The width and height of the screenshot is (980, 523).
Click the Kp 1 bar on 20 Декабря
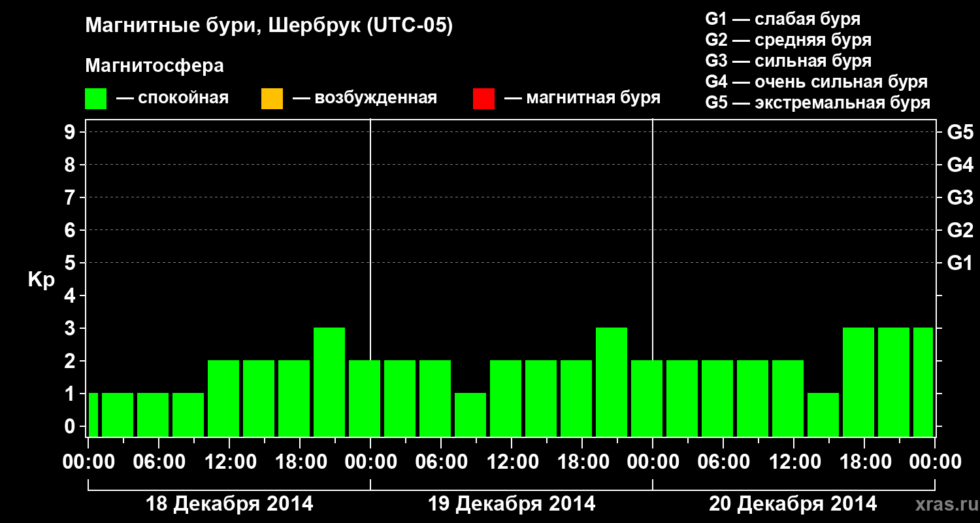point(823,414)
